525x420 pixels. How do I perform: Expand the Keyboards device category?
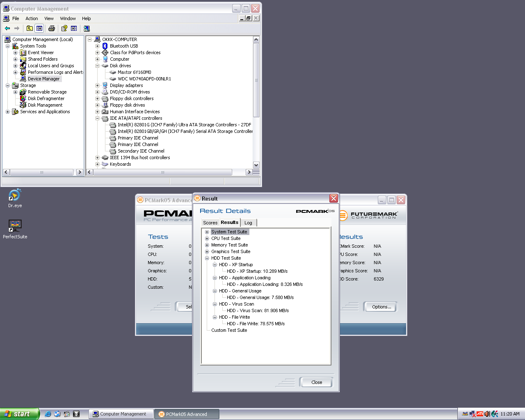(98, 164)
